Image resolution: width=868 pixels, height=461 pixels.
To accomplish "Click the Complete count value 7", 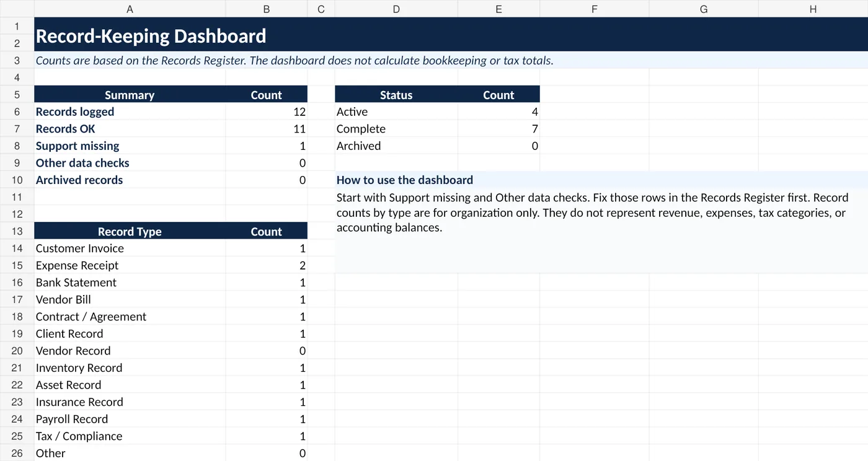I will [x=499, y=129].
